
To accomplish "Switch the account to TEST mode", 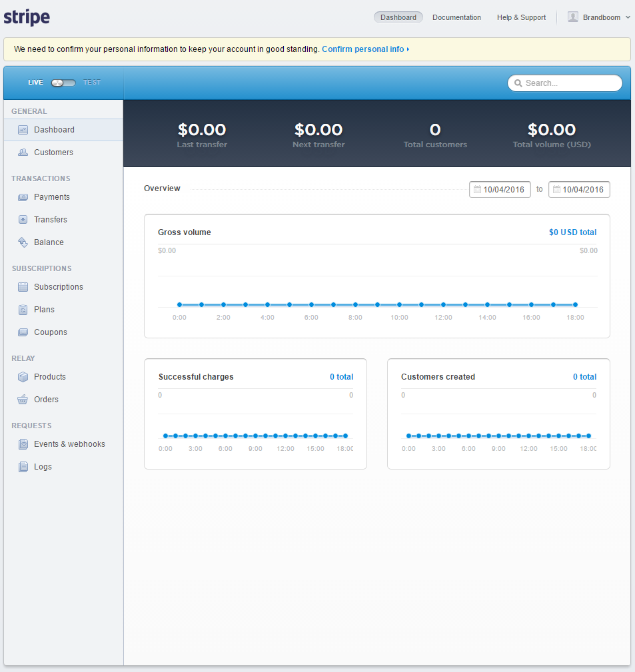I will click(92, 82).
